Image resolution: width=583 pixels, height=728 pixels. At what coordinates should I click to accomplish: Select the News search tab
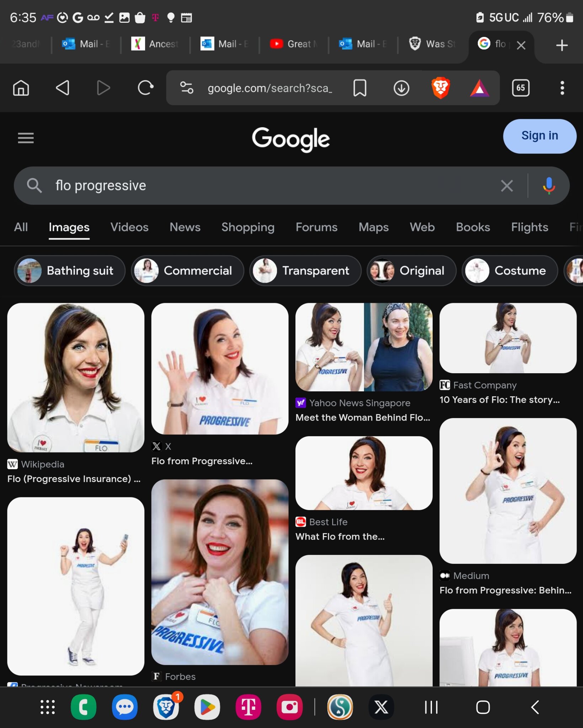pos(185,227)
